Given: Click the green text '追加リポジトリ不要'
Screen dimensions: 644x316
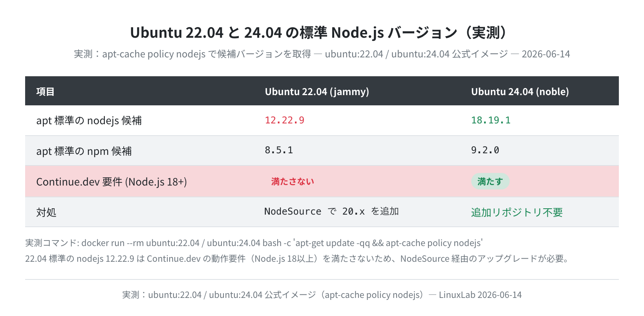Looking at the screenshot, I should click(x=517, y=212).
